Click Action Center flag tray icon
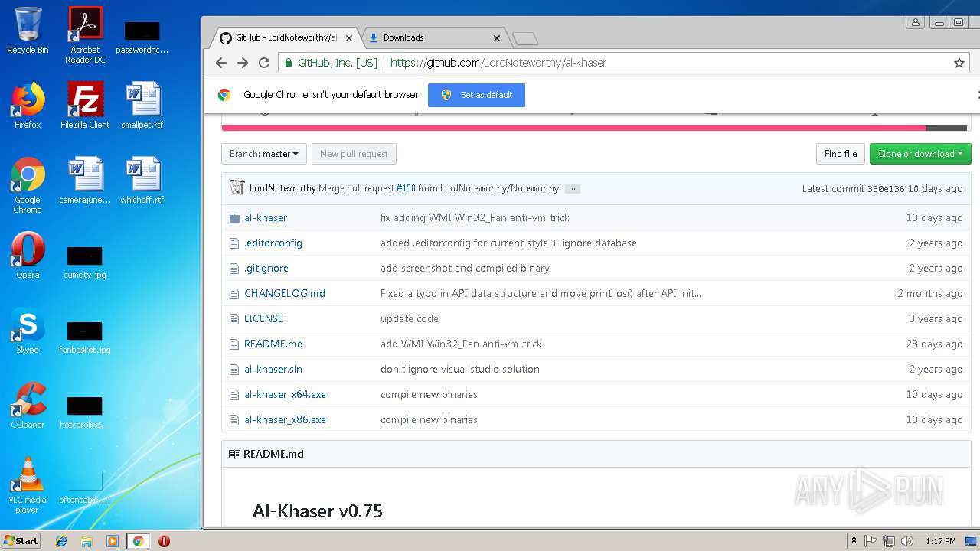Viewport: 980px width, 551px height. [871, 541]
